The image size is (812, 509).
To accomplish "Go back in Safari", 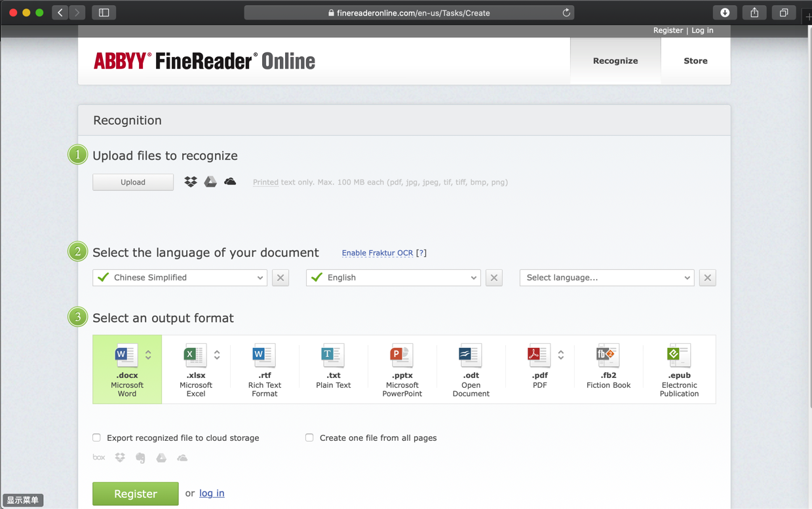I will 60,12.
